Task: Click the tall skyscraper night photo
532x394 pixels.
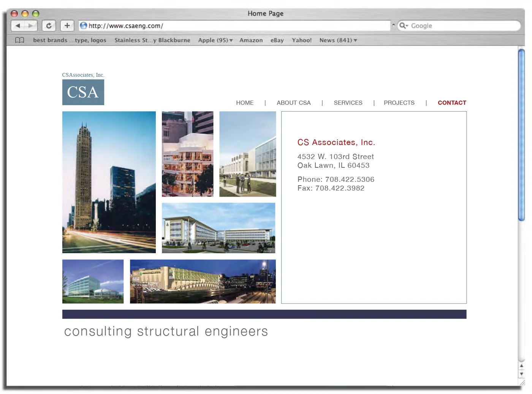Action: [109, 182]
